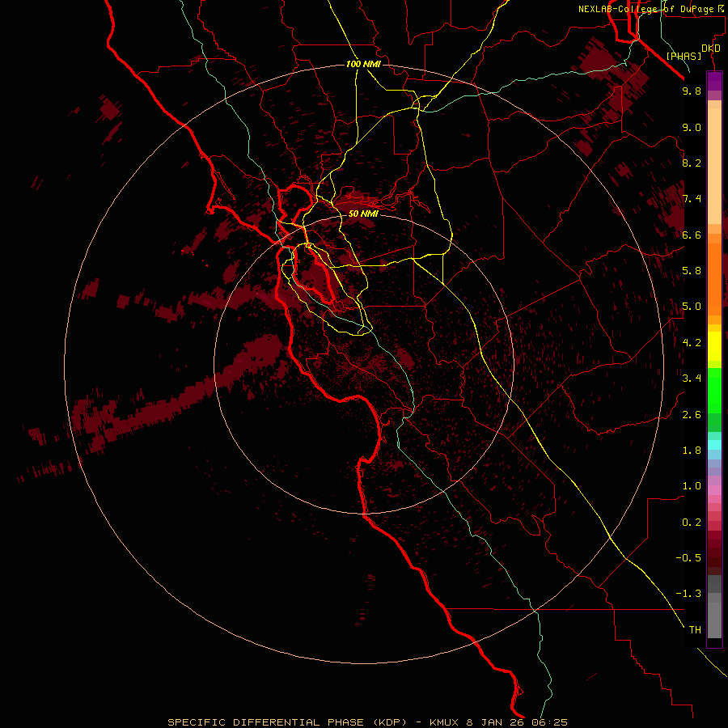This screenshot has height=728, width=728.
Task: Click the "100 NMI" range ring label
Action: click(363, 64)
